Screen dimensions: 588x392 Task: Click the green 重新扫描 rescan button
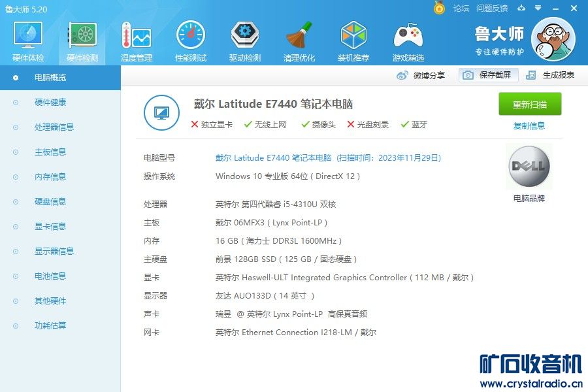click(530, 104)
